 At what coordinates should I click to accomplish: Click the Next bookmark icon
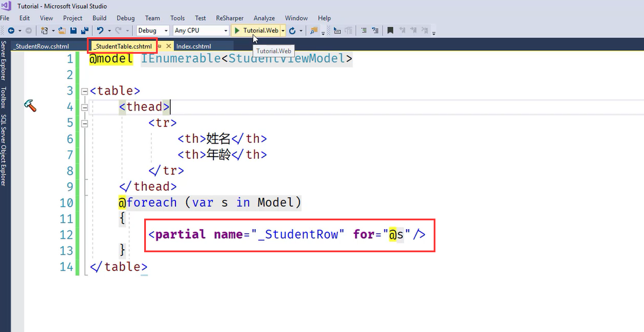click(414, 30)
